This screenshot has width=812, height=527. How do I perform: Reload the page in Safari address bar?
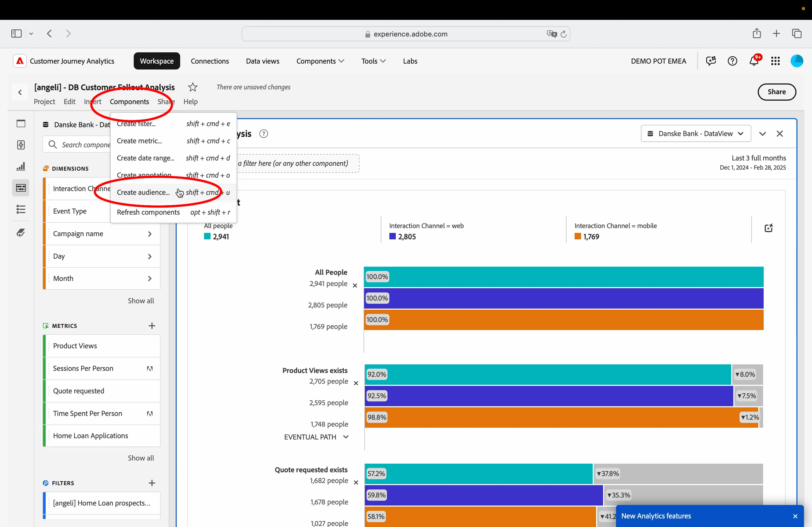564,34
